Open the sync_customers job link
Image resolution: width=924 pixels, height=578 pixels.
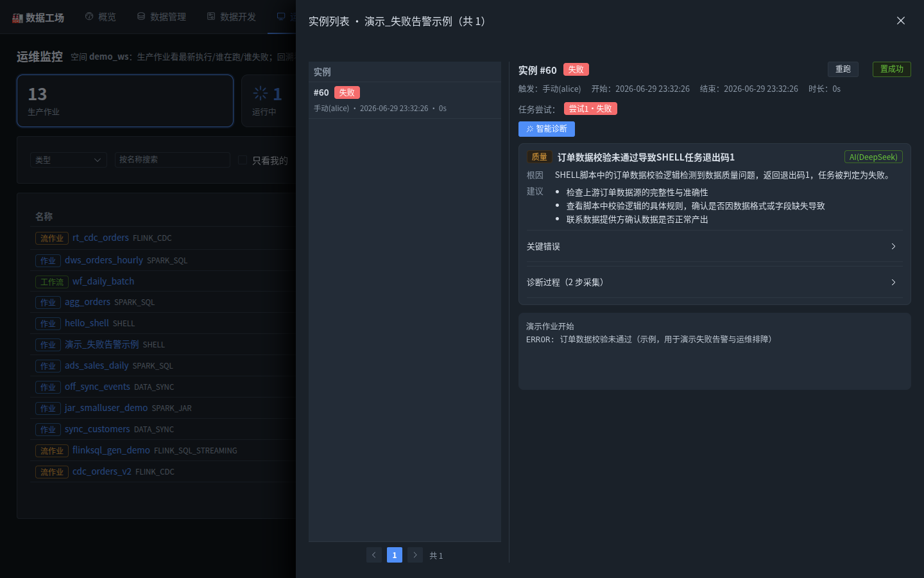(98, 429)
